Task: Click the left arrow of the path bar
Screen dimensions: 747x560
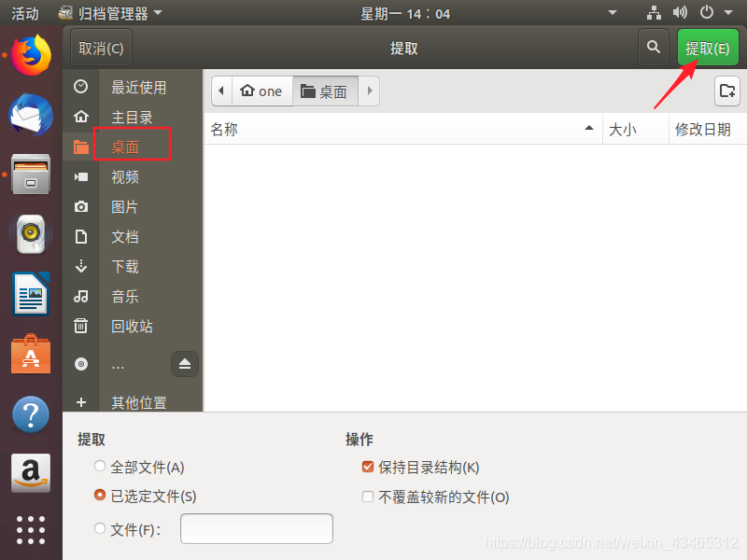Action: point(221,91)
